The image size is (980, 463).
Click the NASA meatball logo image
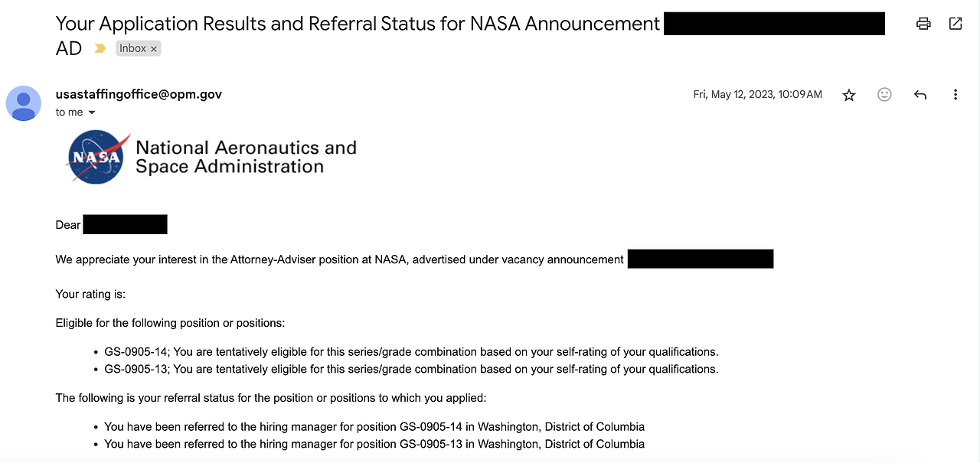pos(96,157)
